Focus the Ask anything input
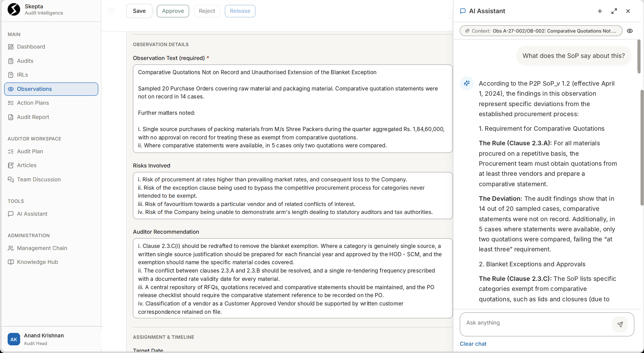 (536, 324)
